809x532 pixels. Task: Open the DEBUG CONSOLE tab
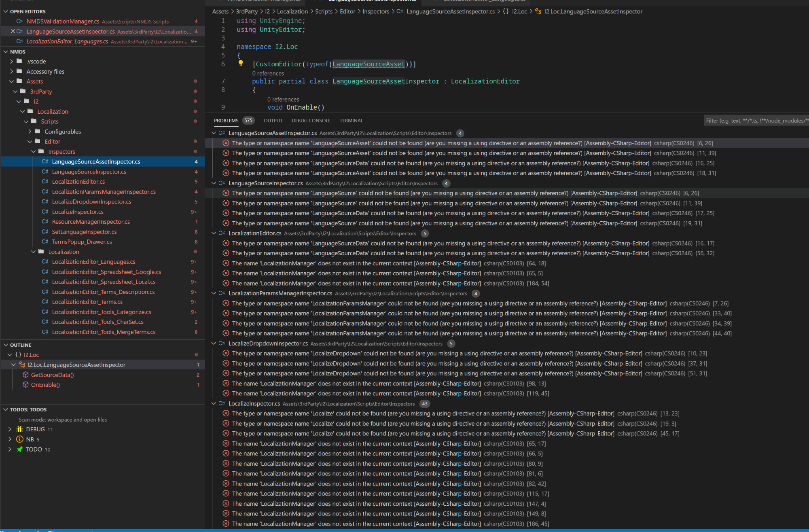tap(311, 121)
